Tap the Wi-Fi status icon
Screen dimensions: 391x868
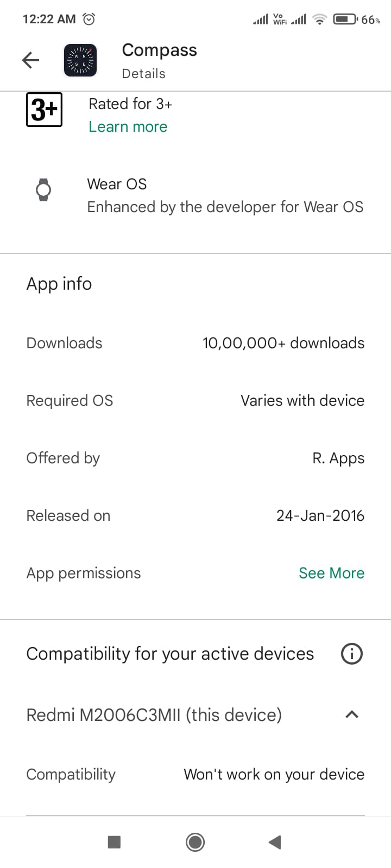(x=320, y=20)
